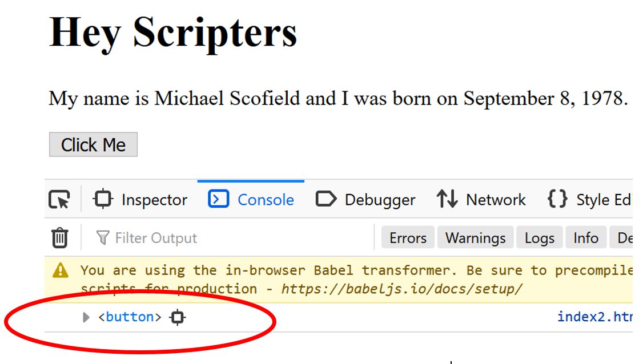This screenshot has width=639, height=364.
Task: Click the Inspector panel icon
Action: (x=103, y=199)
